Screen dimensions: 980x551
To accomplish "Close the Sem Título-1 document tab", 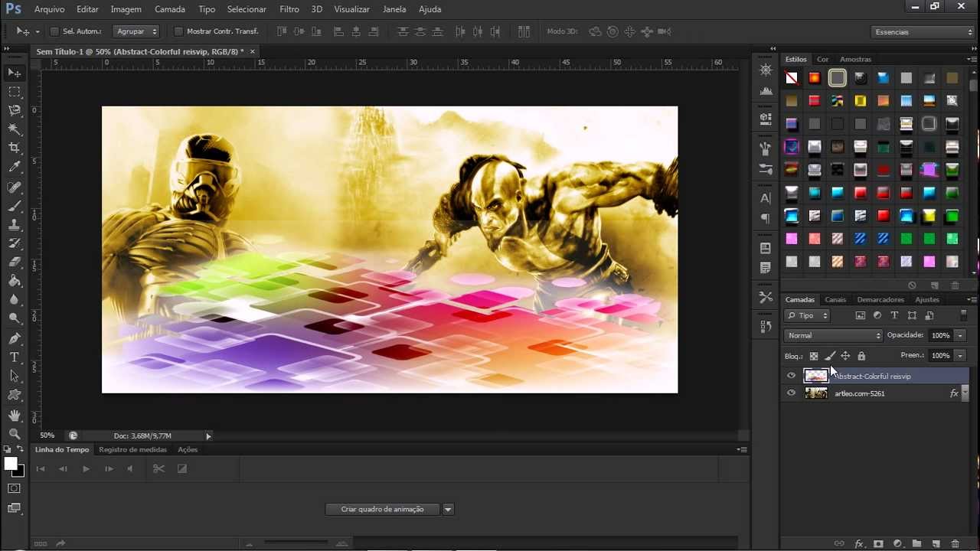I will coord(252,51).
